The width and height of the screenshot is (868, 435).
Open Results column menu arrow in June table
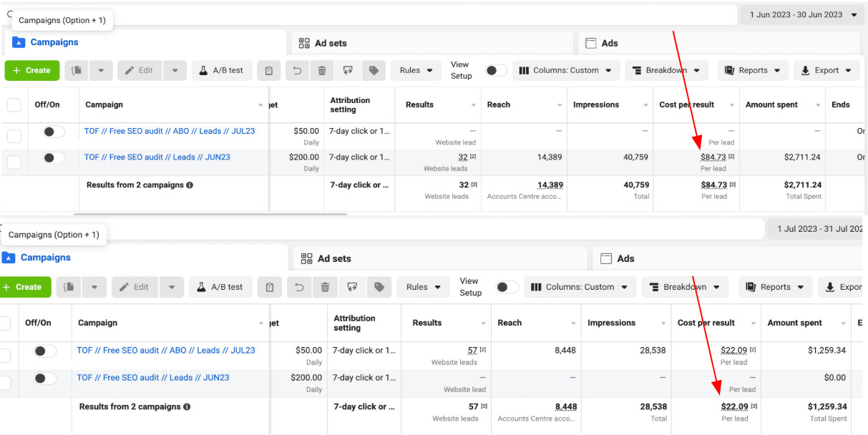pyautogui.click(x=474, y=105)
